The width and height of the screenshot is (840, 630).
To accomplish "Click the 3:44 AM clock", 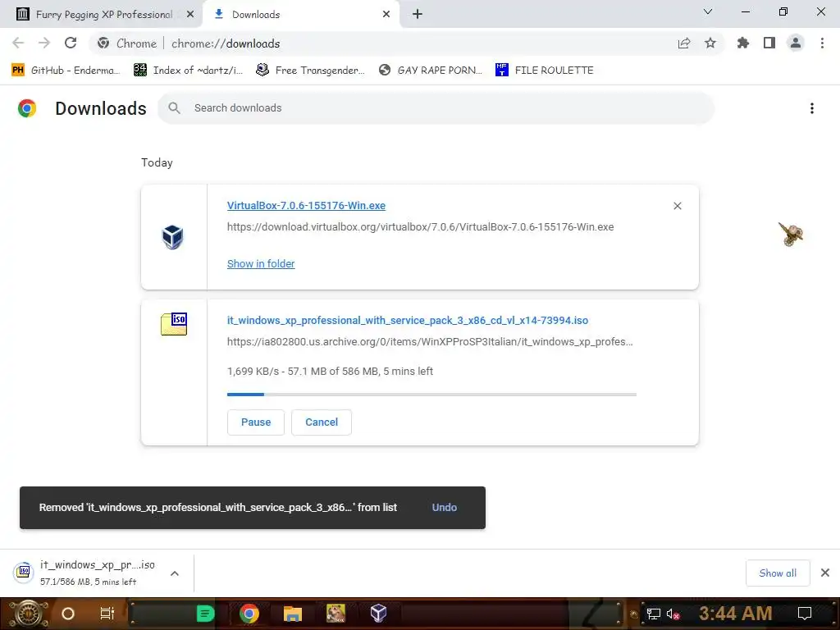I will pos(736,614).
